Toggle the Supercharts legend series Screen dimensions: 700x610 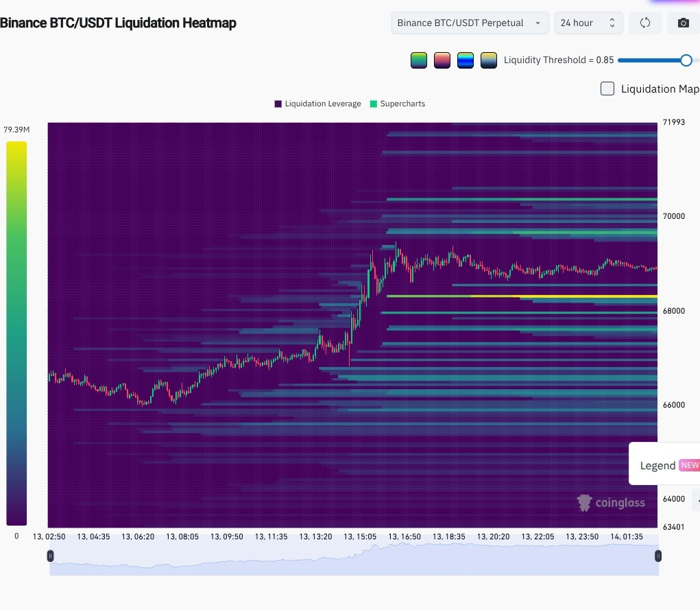coord(374,104)
